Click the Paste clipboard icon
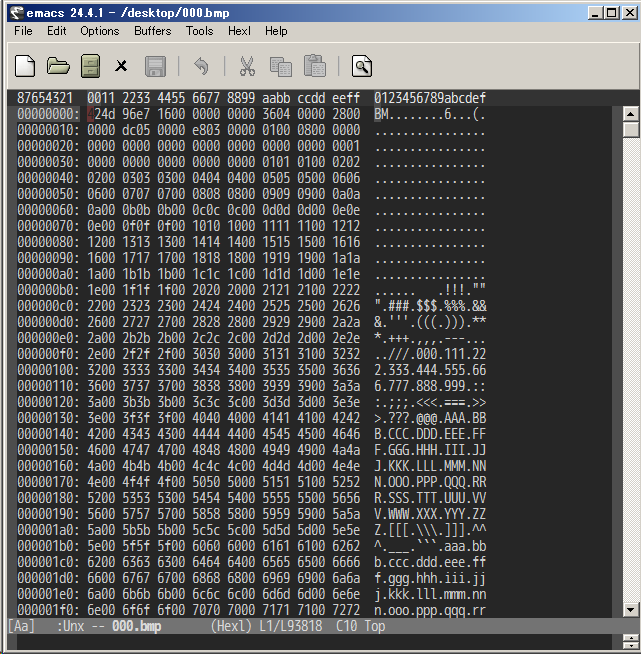Viewport: 641px width, 654px height. point(315,67)
